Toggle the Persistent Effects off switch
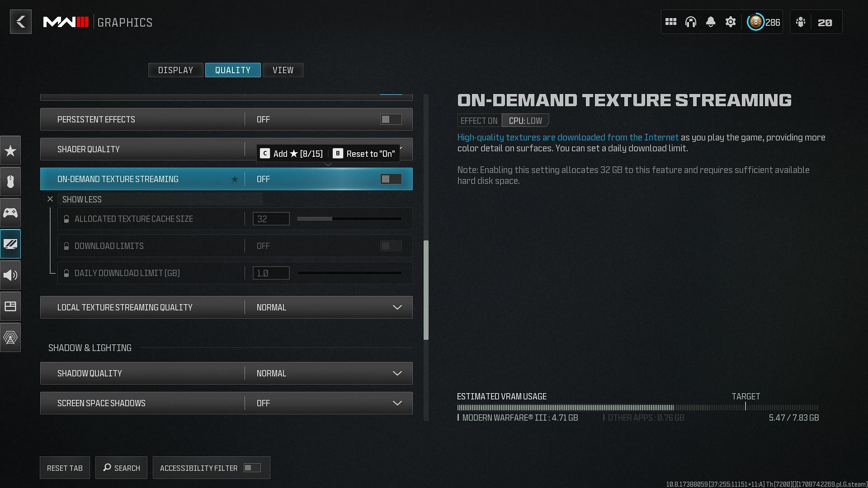The width and height of the screenshot is (868, 488). click(391, 119)
